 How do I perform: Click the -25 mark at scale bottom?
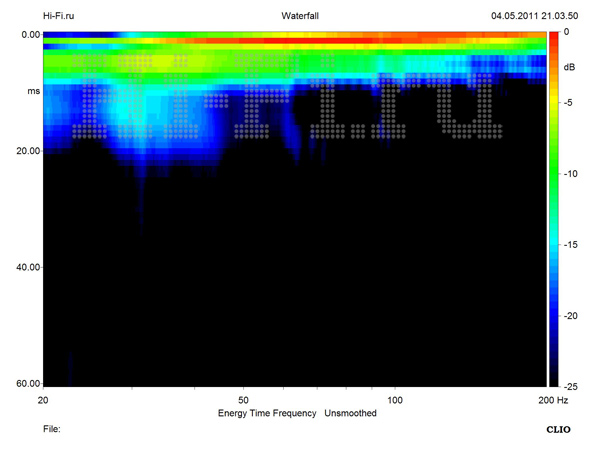tap(569, 385)
